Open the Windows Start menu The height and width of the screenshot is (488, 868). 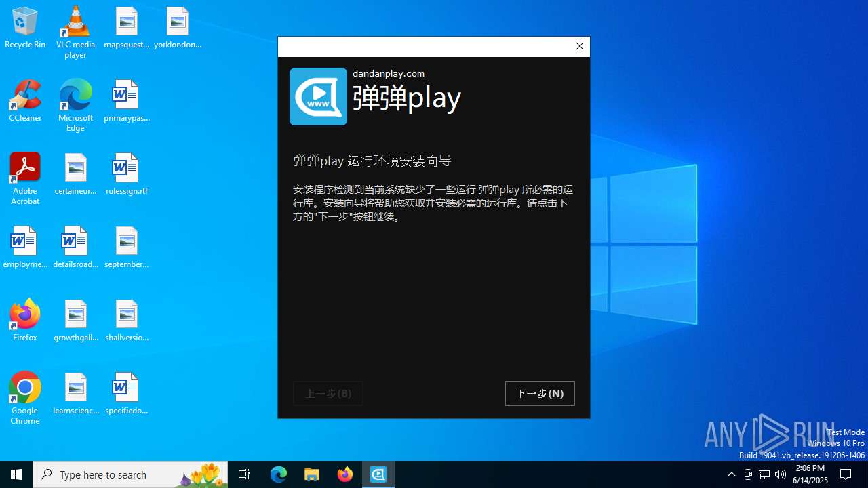[16, 474]
